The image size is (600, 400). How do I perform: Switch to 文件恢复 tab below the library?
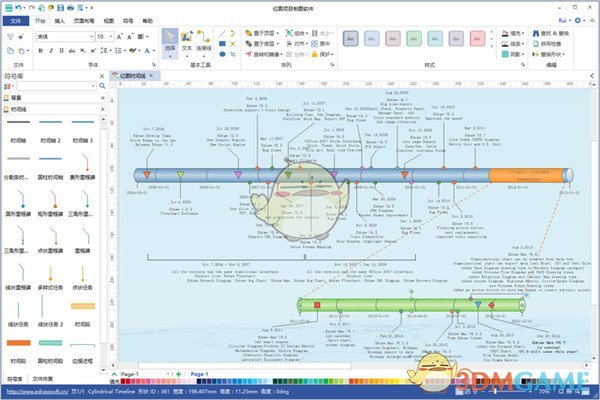coord(43,379)
